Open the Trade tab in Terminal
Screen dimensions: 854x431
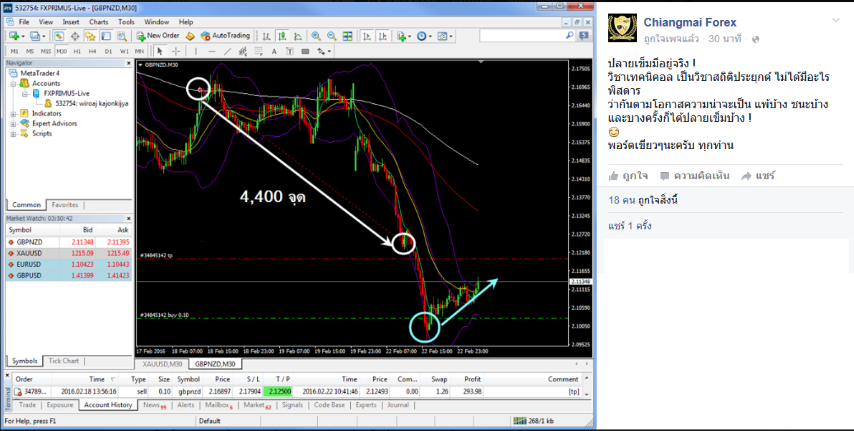click(x=27, y=405)
